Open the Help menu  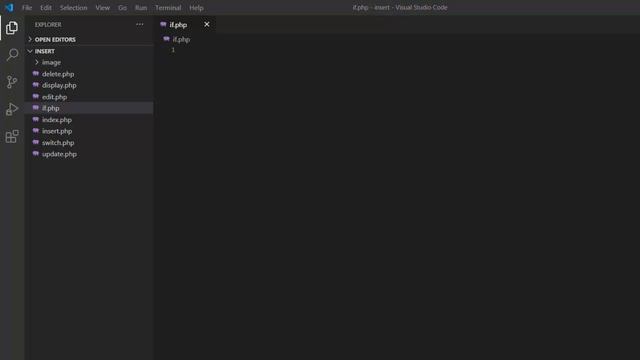click(196, 8)
